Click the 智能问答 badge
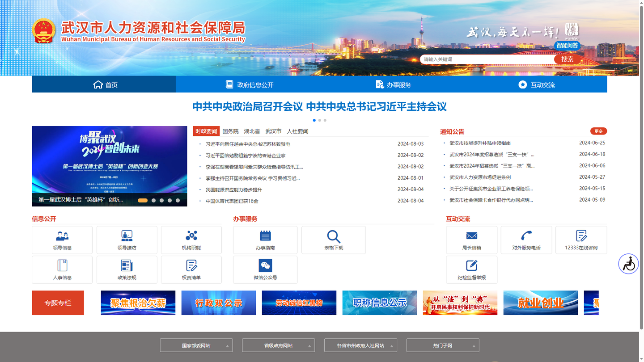The height and width of the screenshot is (362, 644). click(568, 45)
